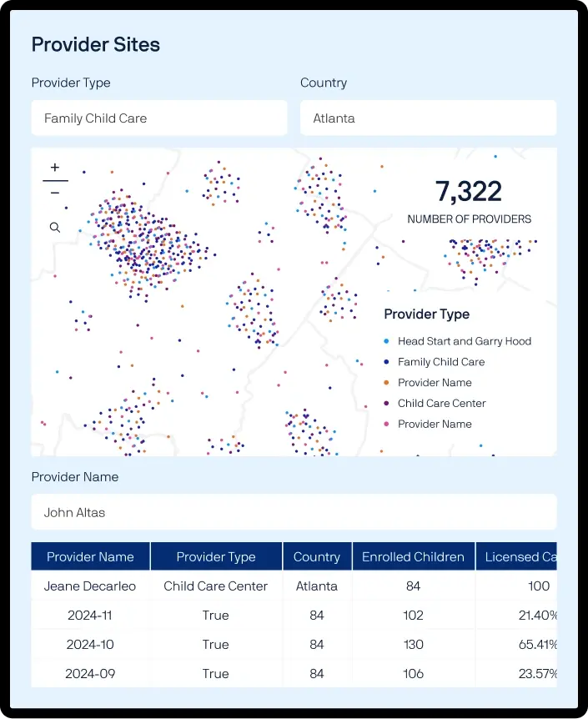This screenshot has height=719, width=588.
Task: Click the 7,322 number of providers counter
Action: click(x=469, y=191)
